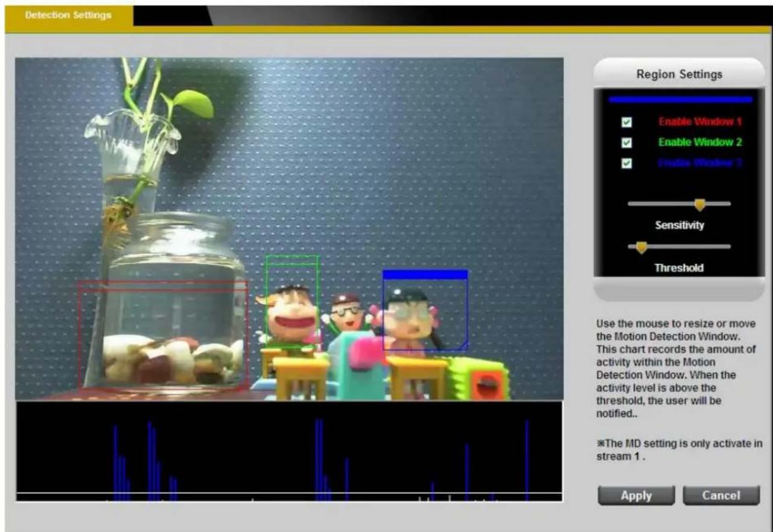Uncheck the Enable Window 1 checkbox

(x=627, y=122)
